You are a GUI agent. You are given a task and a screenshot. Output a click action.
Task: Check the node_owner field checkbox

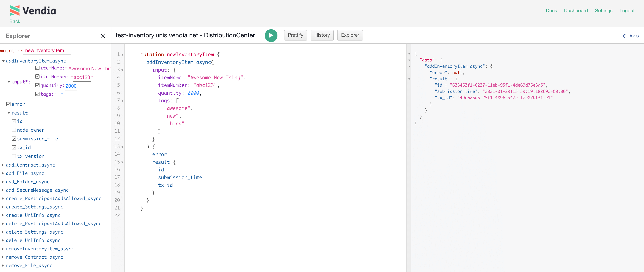coord(14,130)
